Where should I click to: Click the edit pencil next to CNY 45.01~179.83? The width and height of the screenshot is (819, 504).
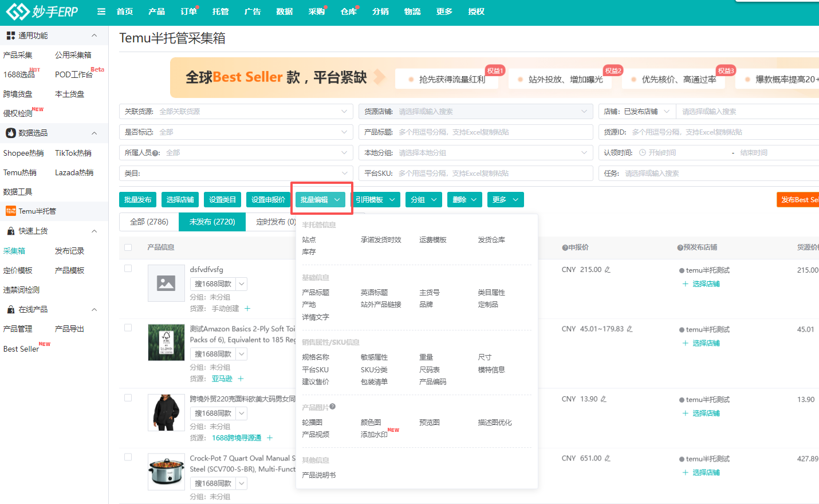point(630,329)
